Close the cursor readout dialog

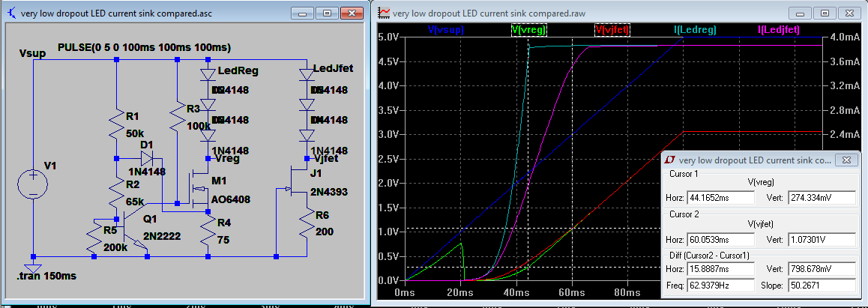[x=845, y=160]
